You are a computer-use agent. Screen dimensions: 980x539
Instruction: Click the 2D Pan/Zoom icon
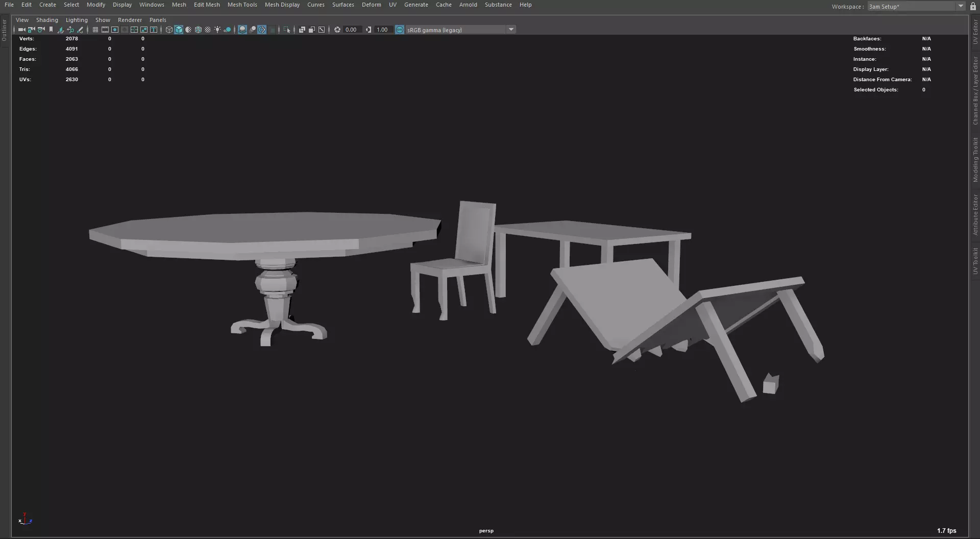(70, 30)
